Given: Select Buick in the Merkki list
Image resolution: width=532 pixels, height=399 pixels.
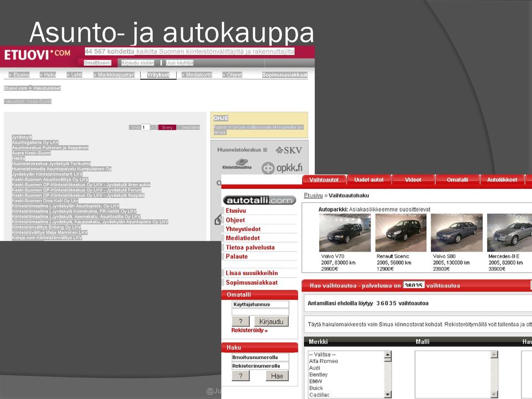Looking at the screenshot, I should pos(316,388).
